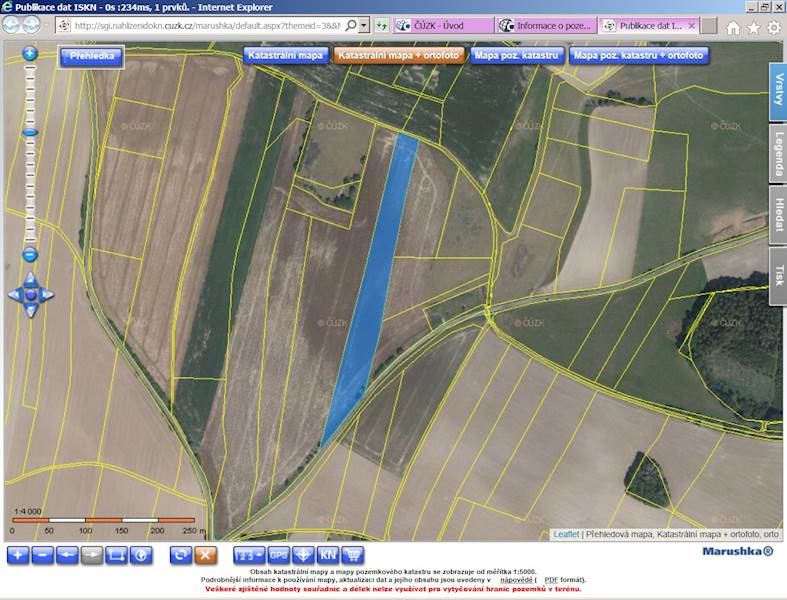Click the crosshair locate coordinates icon
Viewport: 787px width, 600px height.
tap(304, 554)
